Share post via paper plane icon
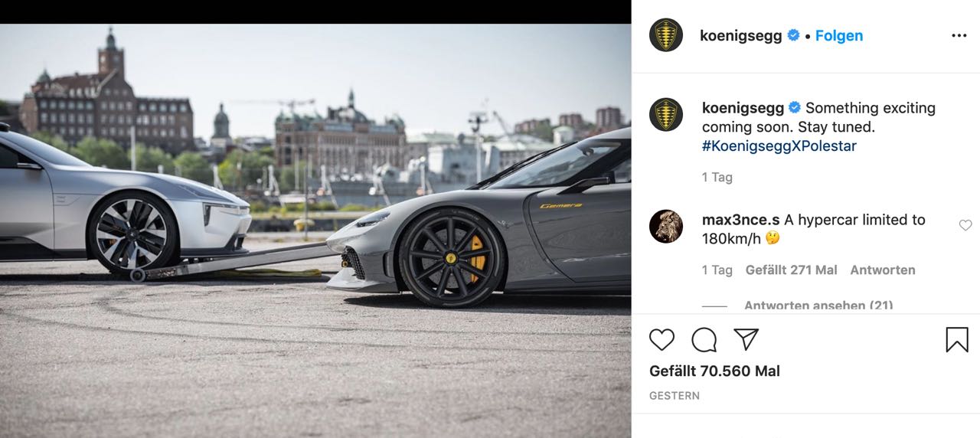 point(746,339)
